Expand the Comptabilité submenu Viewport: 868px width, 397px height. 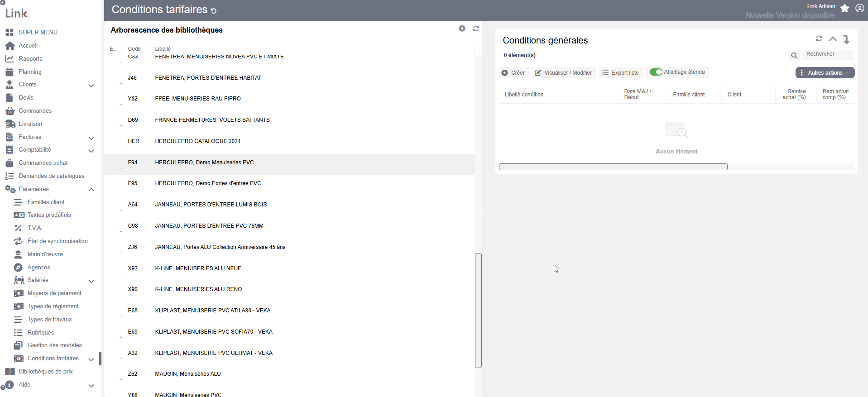[x=91, y=150]
